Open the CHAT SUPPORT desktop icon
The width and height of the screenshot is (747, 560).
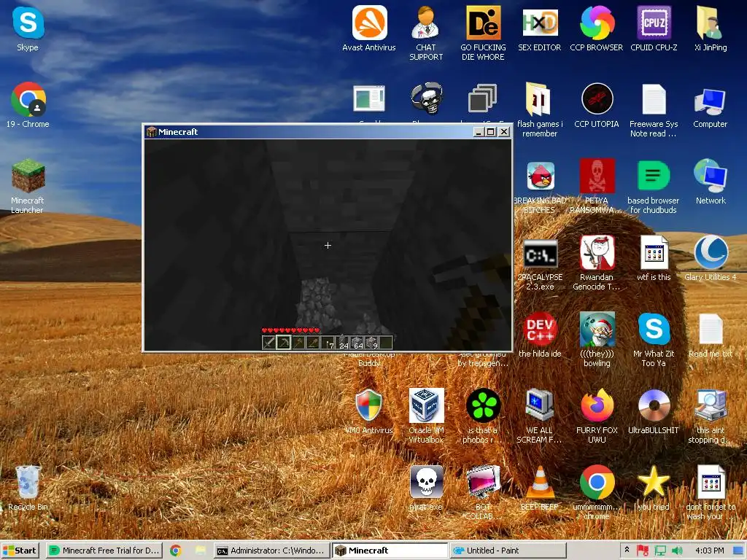click(x=426, y=34)
